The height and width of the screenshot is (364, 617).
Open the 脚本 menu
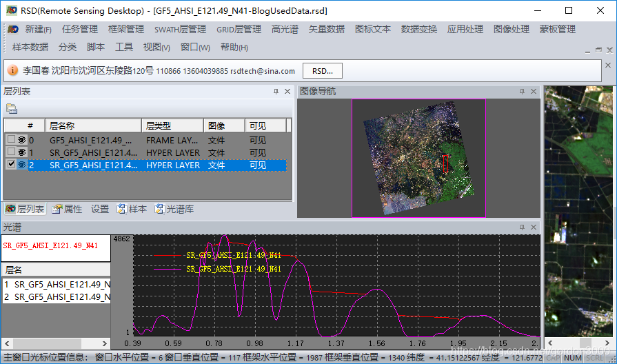coord(96,47)
